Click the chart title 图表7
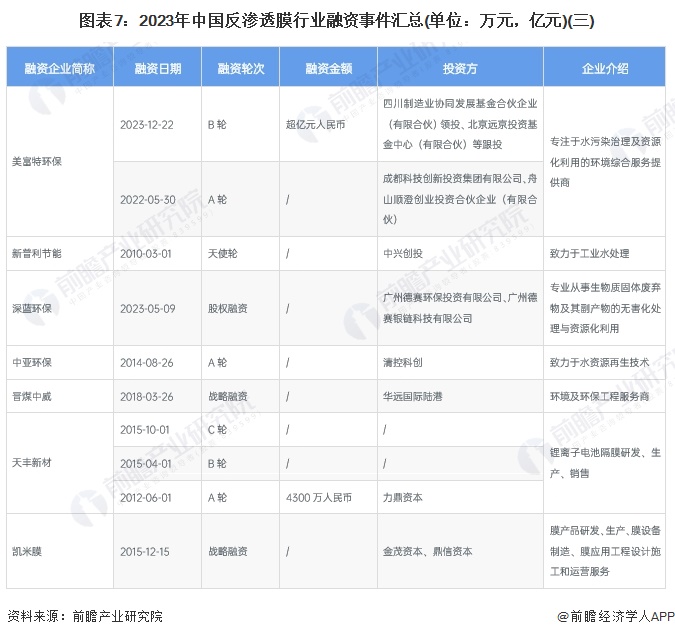This screenshot has width=675, height=637. 336,20
